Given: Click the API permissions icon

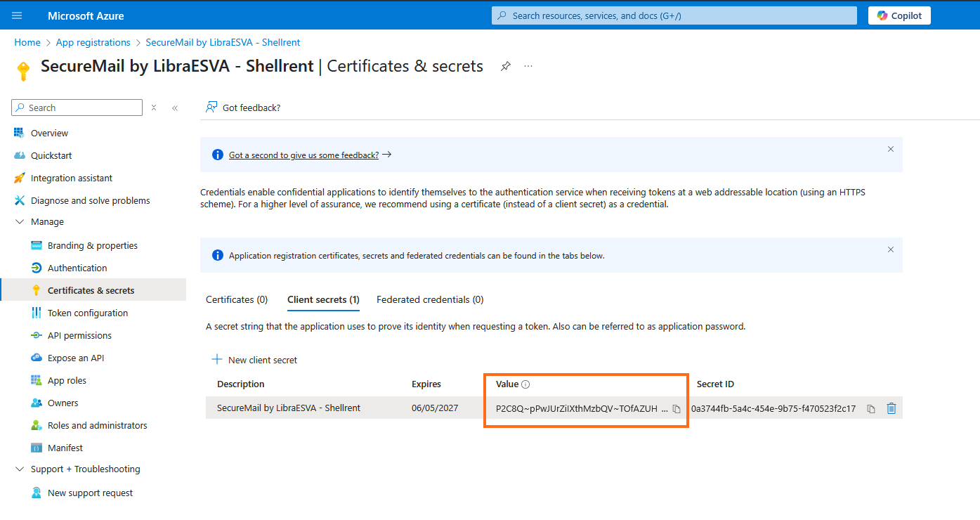Looking at the screenshot, I should tap(36, 335).
